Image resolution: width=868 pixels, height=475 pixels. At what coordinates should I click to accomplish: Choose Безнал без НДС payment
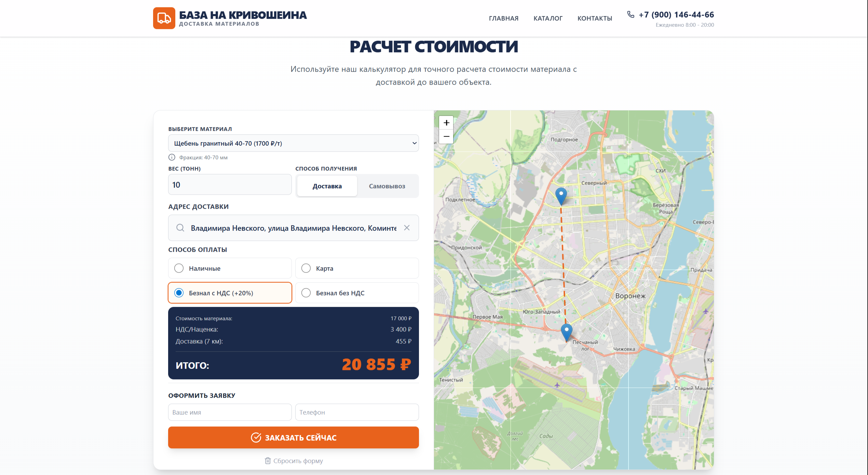click(306, 293)
